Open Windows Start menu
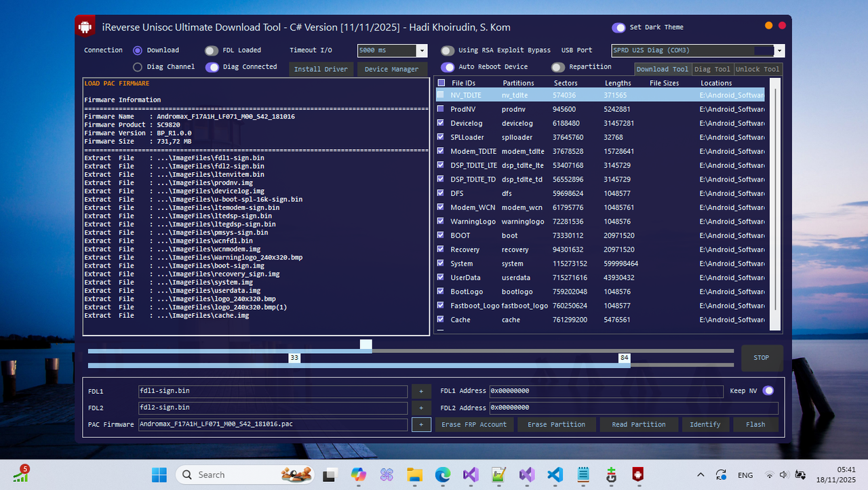This screenshot has width=868, height=490. [x=159, y=474]
